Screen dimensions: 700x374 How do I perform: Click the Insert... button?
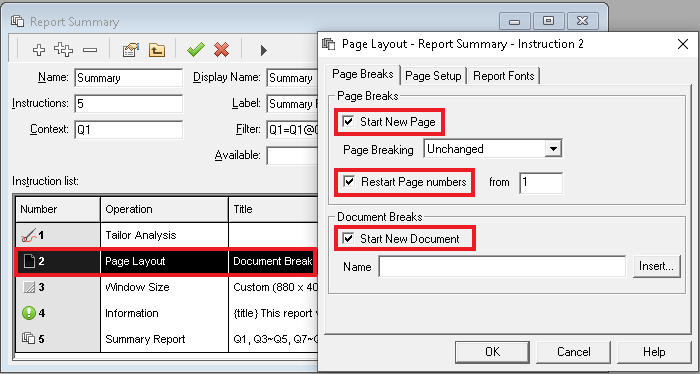coord(656,266)
